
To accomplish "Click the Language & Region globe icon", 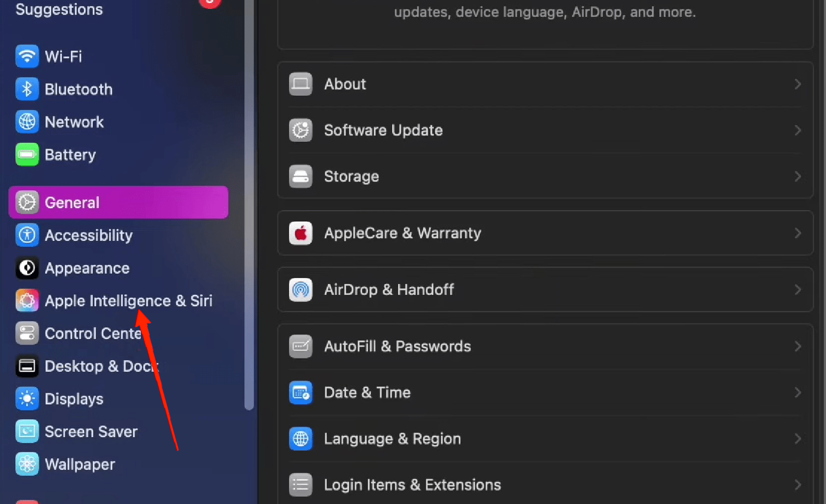I will (x=300, y=439).
